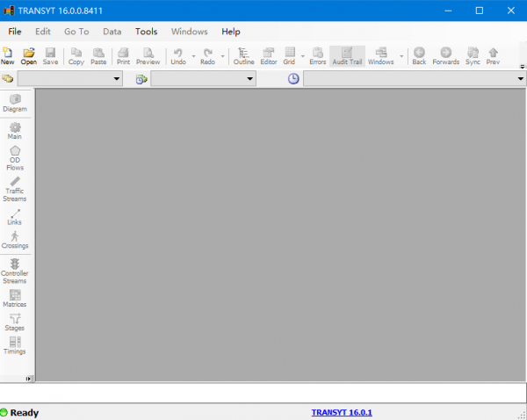Open the Data Outline window
The height and width of the screenshot is (420, 527).
pos(243,56)
